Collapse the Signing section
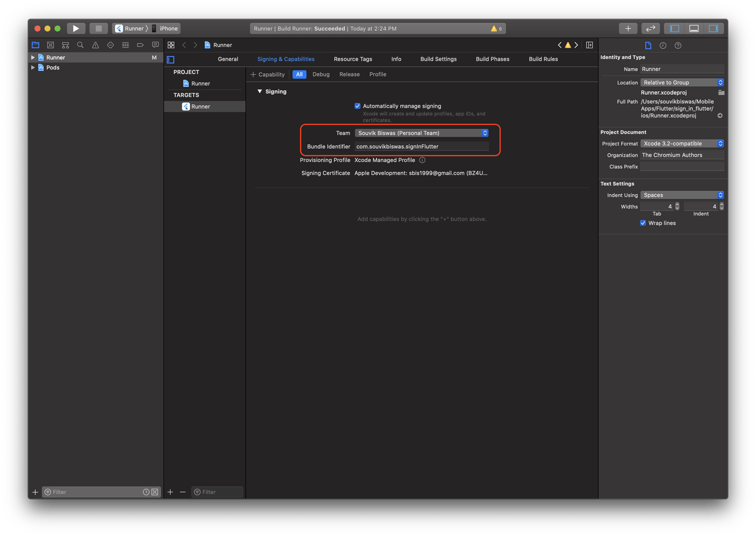 (x=260, y=92)
